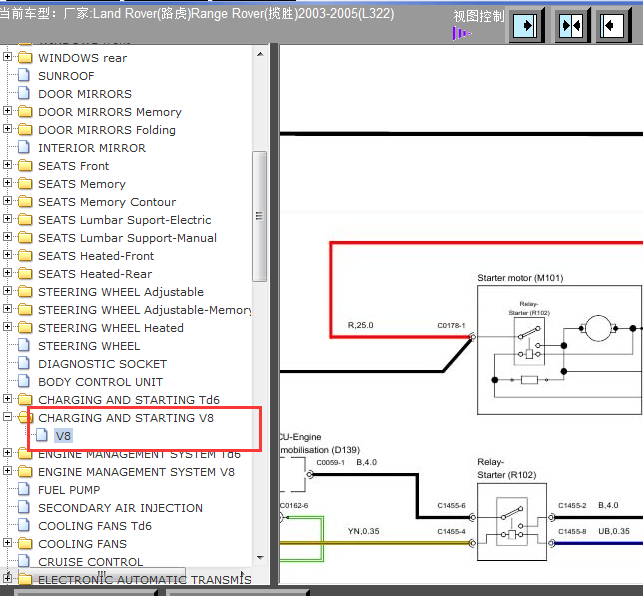Click the C0178-1 connector label
Viewport: 643px width, 596px height.
point(451,325)
